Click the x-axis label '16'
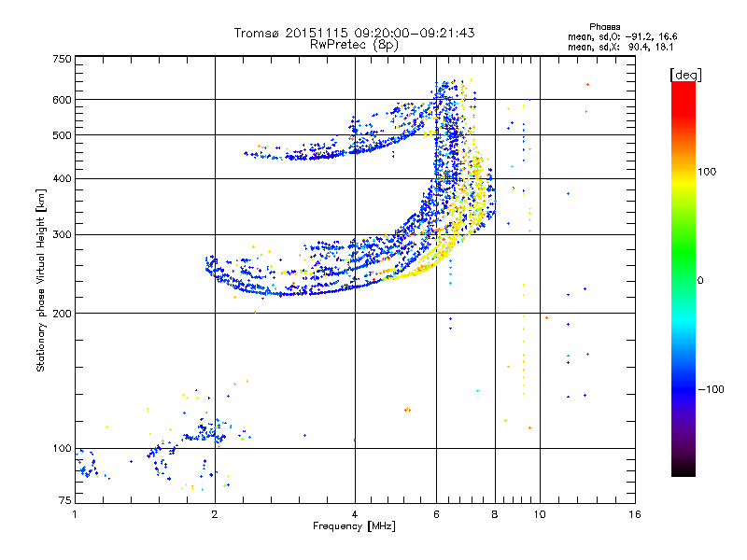747x560 pixels. [x=635, y=514]
